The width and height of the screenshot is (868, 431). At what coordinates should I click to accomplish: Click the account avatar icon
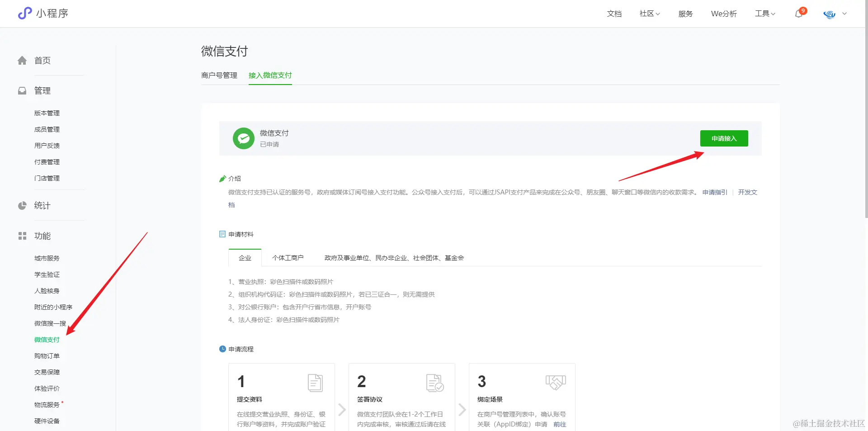(830, 14)
